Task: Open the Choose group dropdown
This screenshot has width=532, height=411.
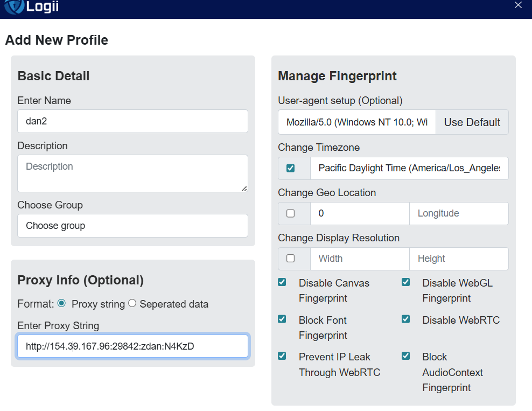Action: [x=132, y=226]
